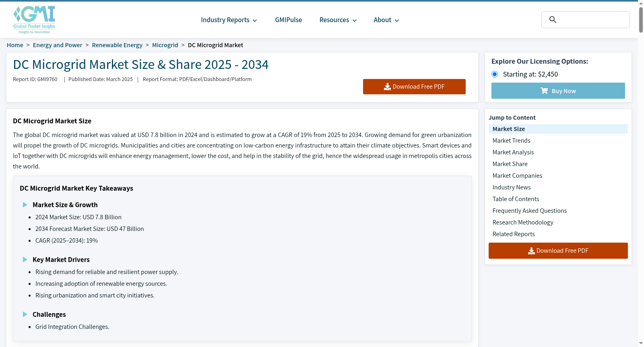The image size is (644, 347).
Task: Collapse Market Size & Growth triangle
Action: (x=25, y=205)
